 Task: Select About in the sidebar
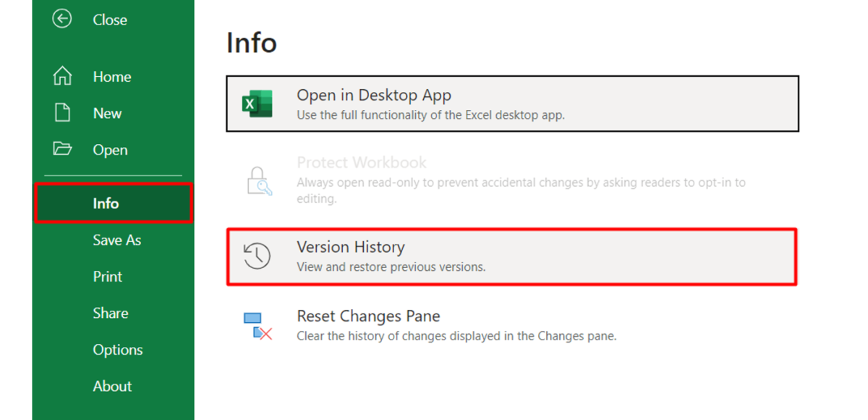coord(112,386)
